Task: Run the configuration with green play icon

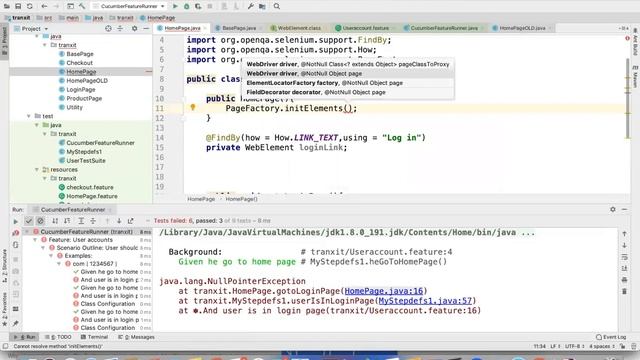Action: 175,6
